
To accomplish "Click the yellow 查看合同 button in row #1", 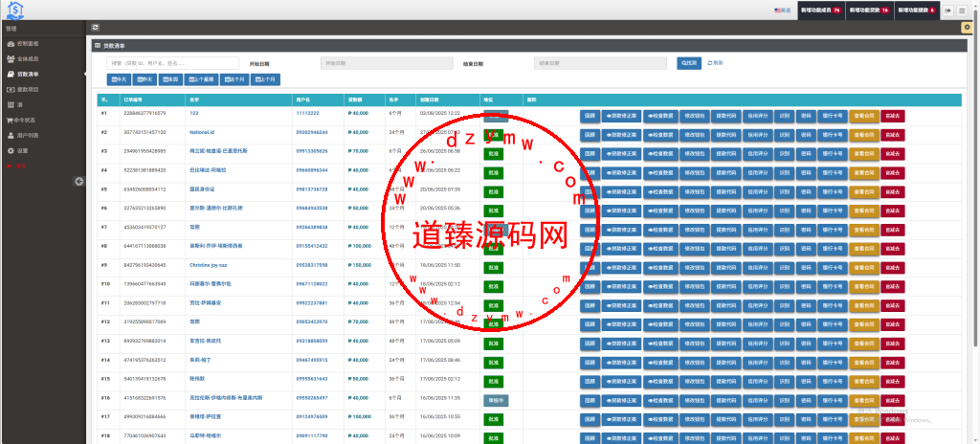I will point(864,116).
